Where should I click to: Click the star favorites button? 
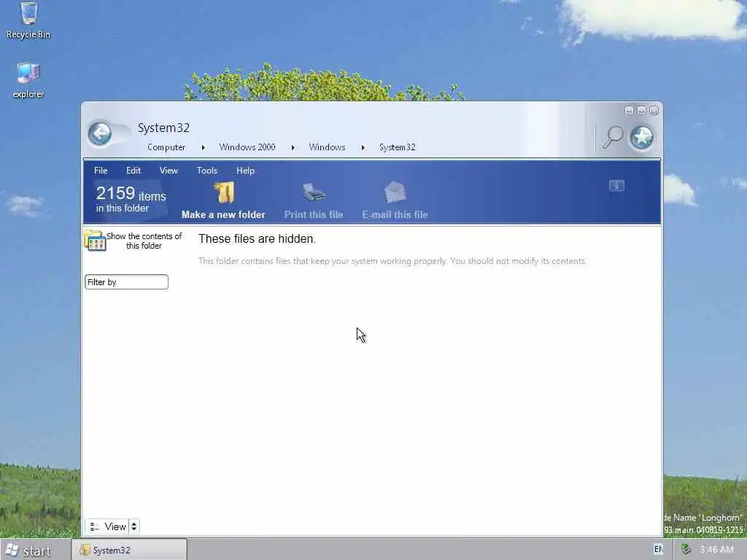click(x=641, y=137)
